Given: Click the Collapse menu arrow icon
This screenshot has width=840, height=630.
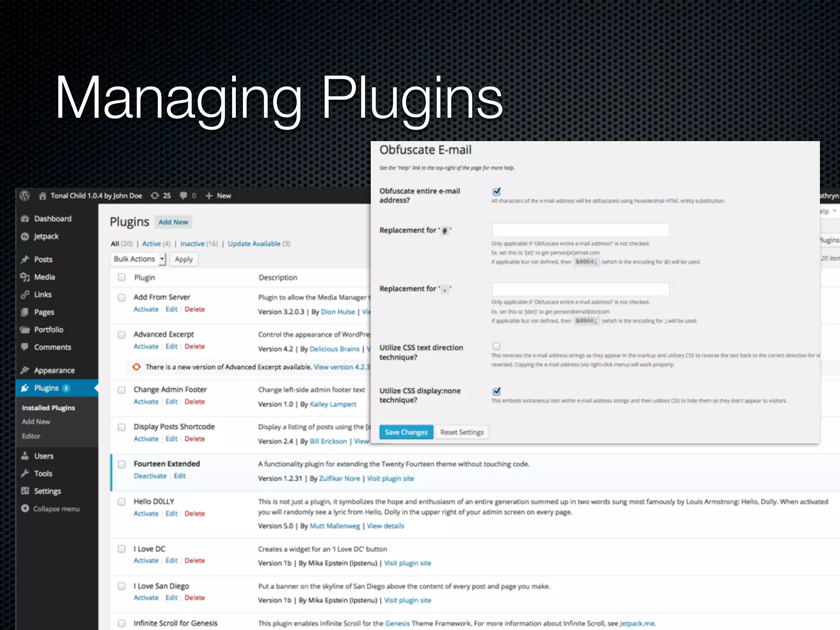Looking at the screenshot, I should (25, 509).
